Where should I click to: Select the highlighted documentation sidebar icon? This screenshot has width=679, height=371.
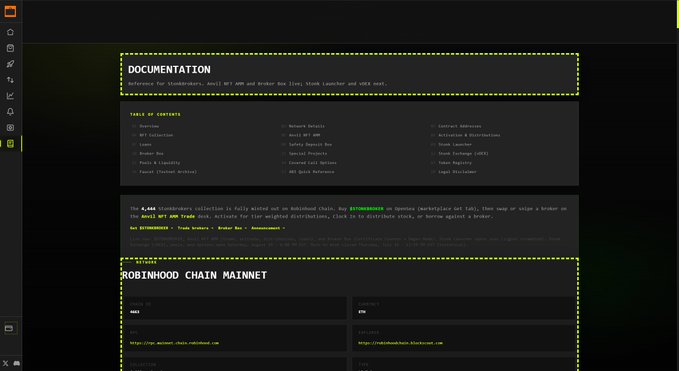pos(10,143)
